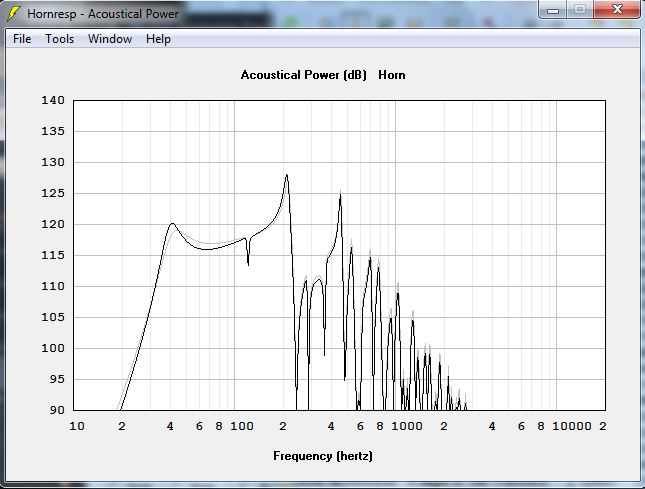Click the 'Acoustical Power (dB)' chart title
The height and width of the screenshot is (489, 645).
303,75
